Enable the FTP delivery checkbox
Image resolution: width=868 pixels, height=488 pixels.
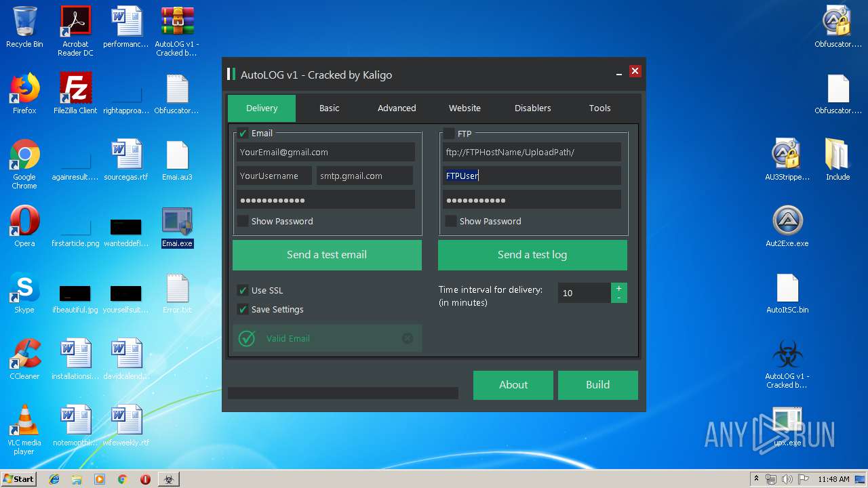(x=449, y=134)
